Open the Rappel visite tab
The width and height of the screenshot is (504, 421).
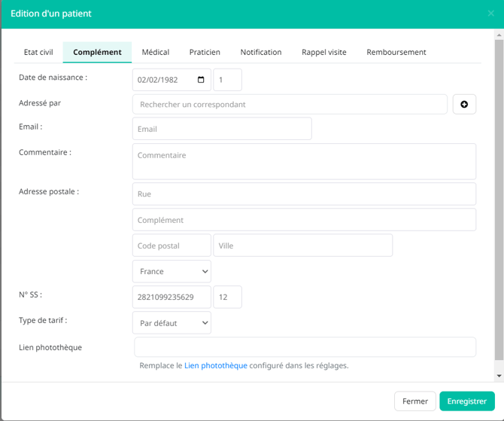pos(324,52)
